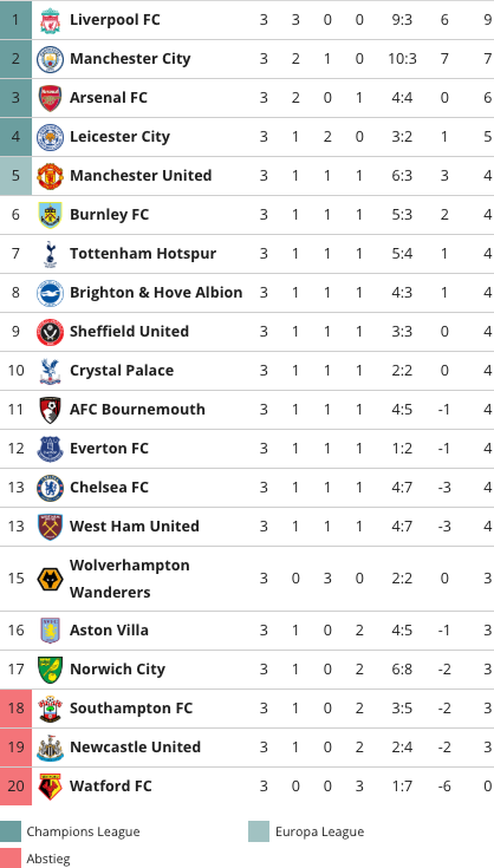
Task: Click the Chelsea FC lion crest
Action: point(50,488)
